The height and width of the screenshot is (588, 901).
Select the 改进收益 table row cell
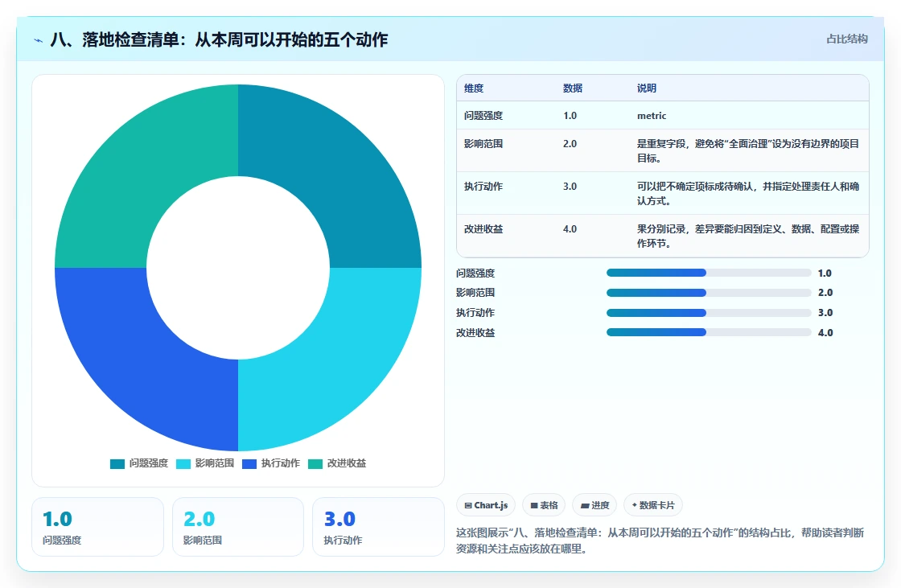(x=483, y=228)
